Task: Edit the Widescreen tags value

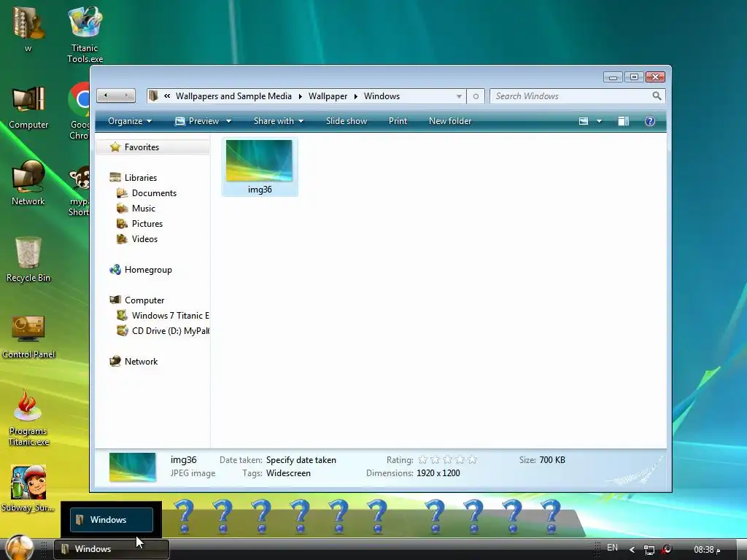Action: pyautogui.click(x=288, y=472)
